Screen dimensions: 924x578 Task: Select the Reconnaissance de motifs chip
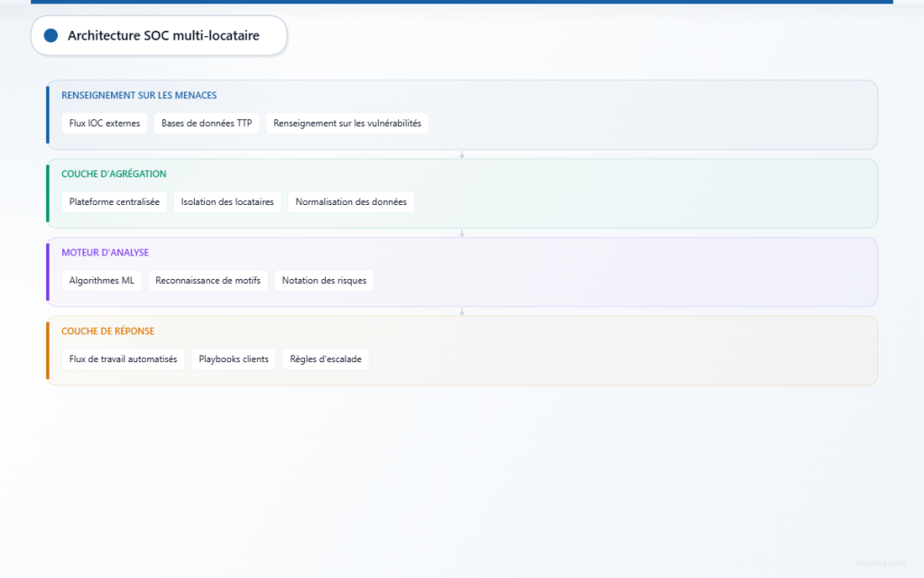(x=208, y=281)
